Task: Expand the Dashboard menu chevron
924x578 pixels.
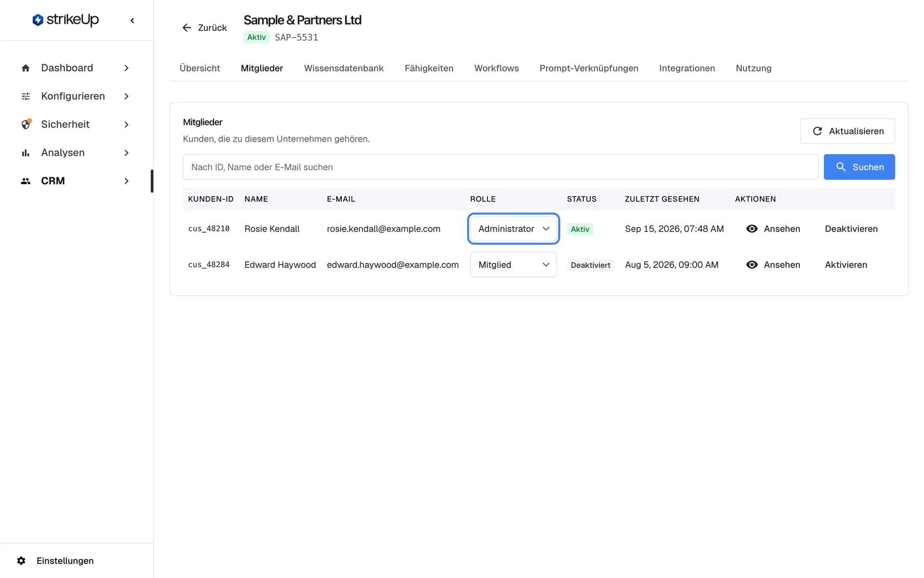Action: [x=126, y=68]
